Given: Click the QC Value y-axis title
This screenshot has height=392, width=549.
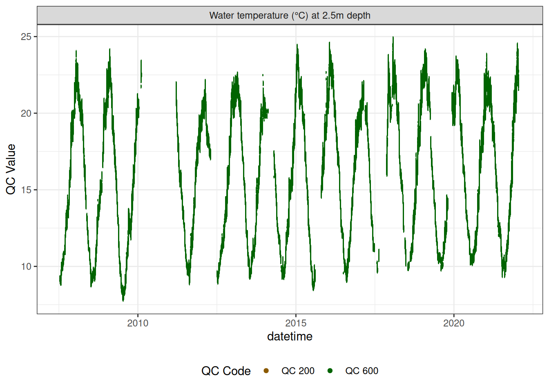Looking at the screenshot, I should click(11, 169).
